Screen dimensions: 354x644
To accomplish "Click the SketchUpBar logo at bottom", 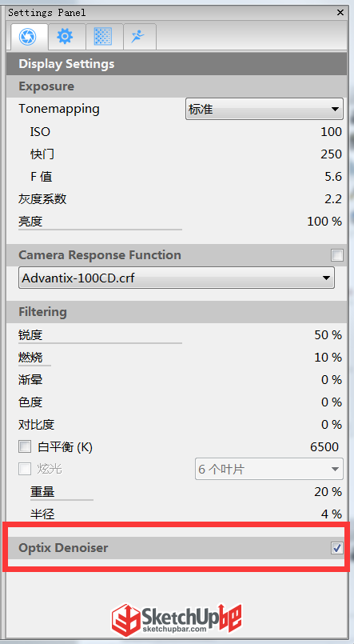I will click(177, 619).
